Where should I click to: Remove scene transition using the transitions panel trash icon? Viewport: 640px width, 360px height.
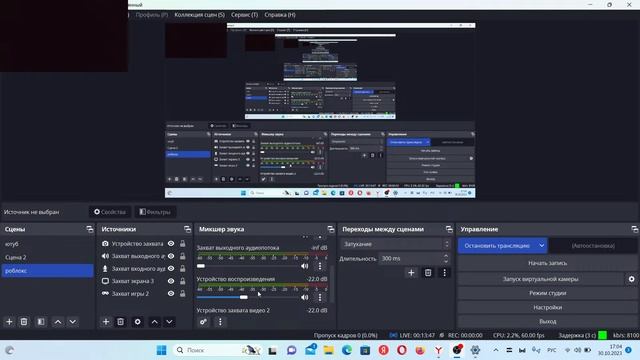click(x=428, y=273)
